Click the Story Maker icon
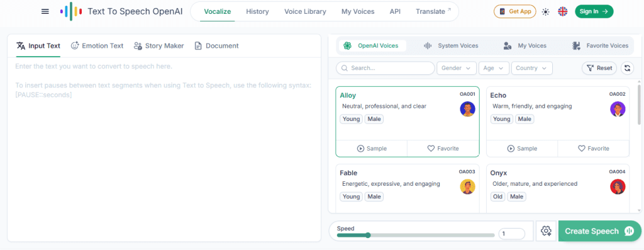This screenshot has width=644, height=250. coord(138,45)
